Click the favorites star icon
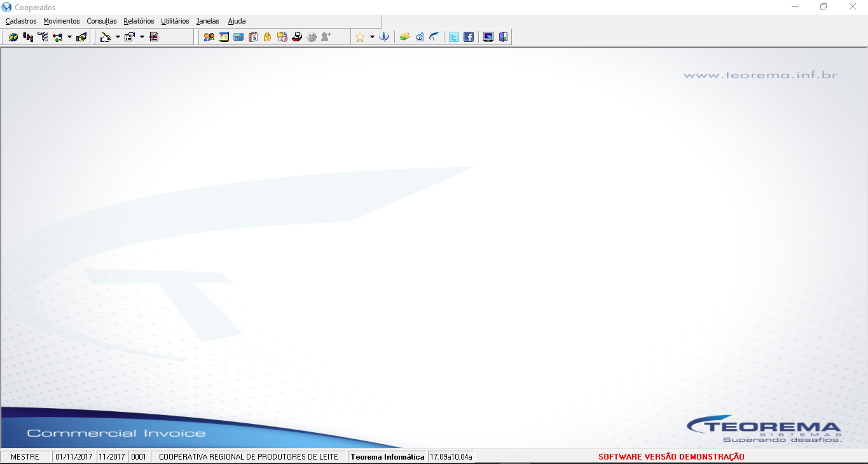The image size is (868, 464). (360, 37)
